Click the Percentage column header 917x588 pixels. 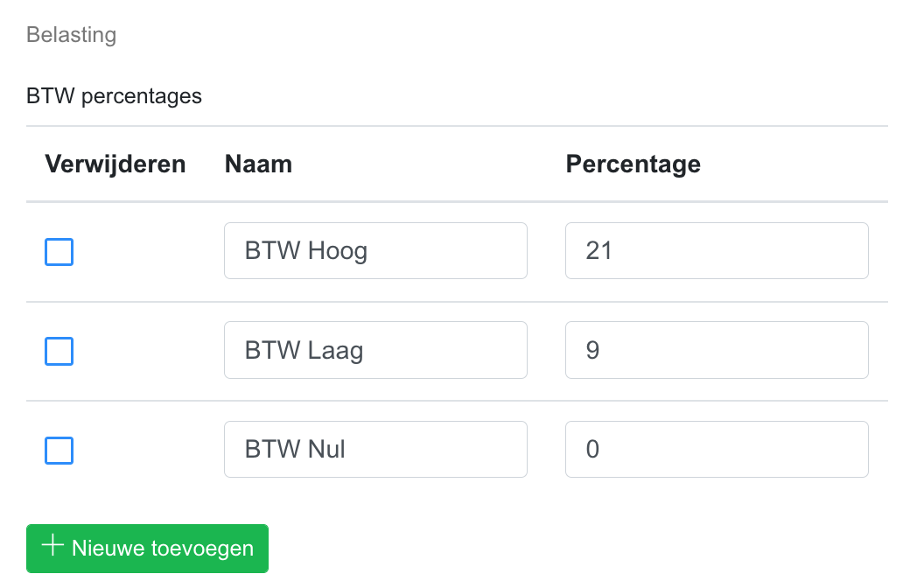tap(633, 164)
